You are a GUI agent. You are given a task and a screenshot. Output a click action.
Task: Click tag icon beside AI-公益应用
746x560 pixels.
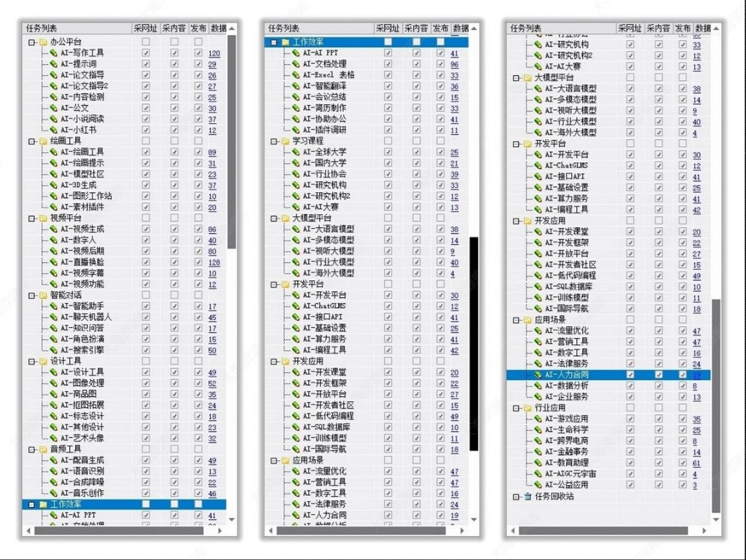click(538, 485)
